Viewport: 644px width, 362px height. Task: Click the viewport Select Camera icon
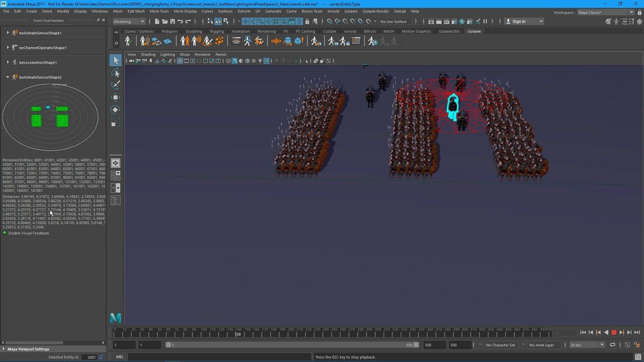pos(132,61)
